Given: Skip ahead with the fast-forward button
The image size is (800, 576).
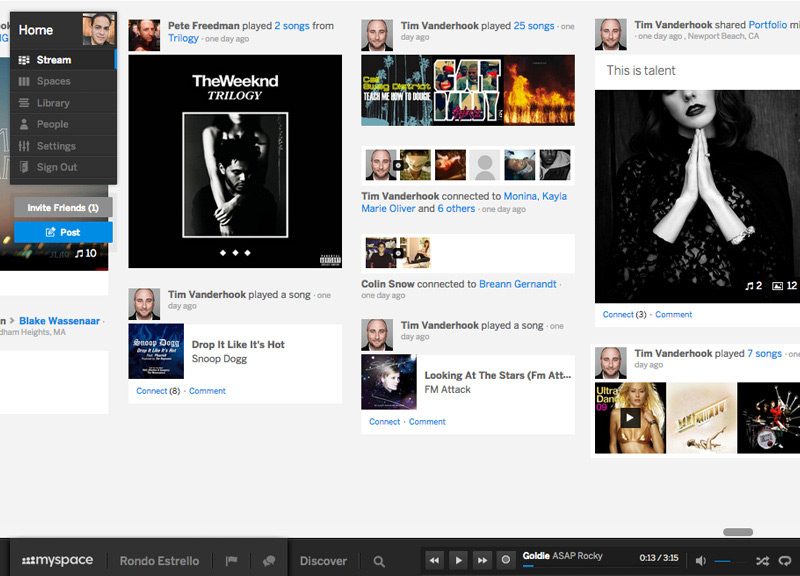Looking at the screenshot, I should (482, 560).
